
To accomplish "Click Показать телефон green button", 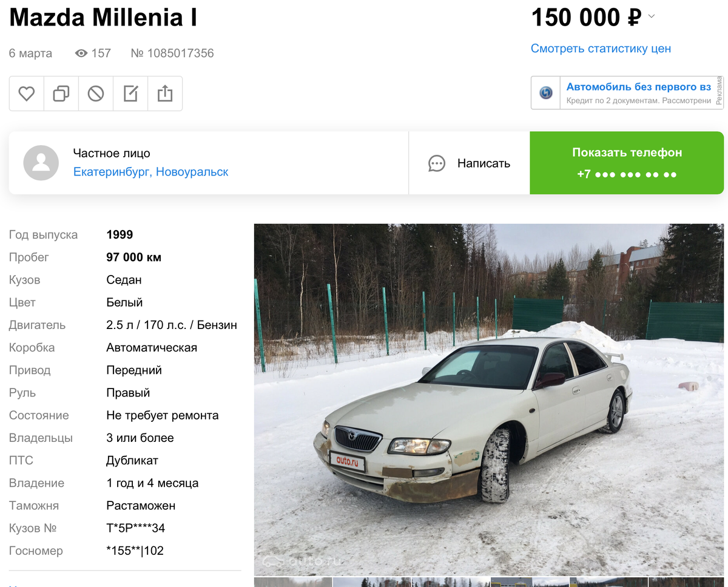I will point(627,163).
